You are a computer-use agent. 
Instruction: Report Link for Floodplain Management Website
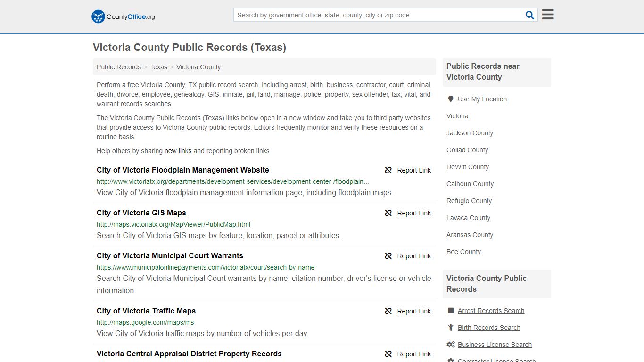tap(414, 170)
